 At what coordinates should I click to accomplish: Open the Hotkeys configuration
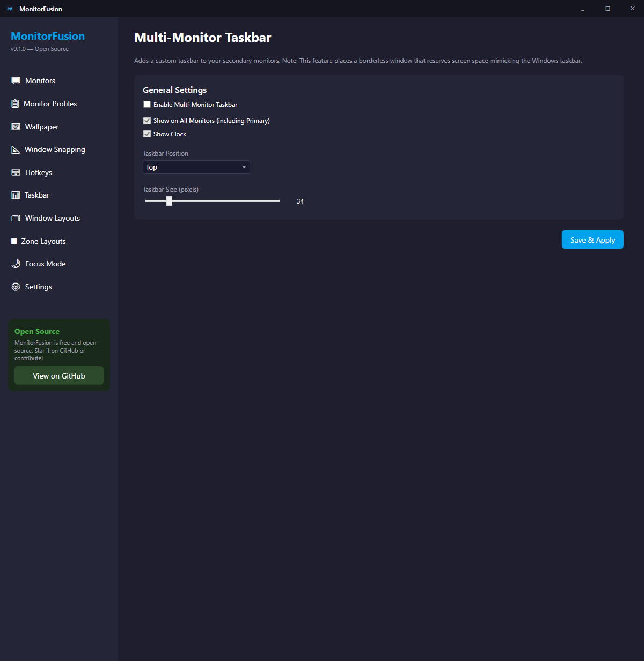(x=38, y=172)
